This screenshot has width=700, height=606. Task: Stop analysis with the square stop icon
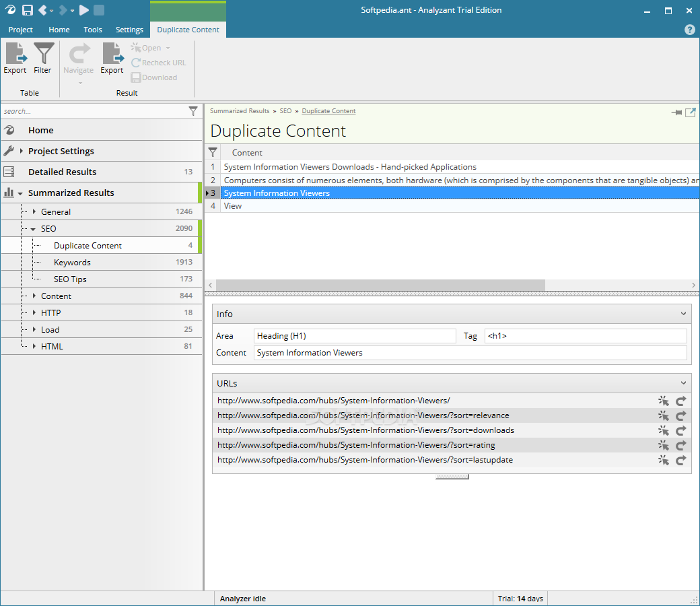99,10
